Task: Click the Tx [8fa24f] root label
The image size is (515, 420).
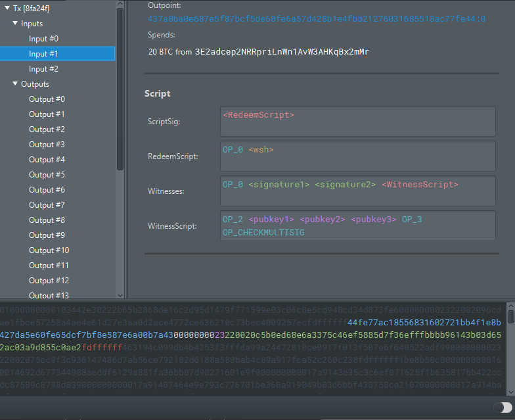Action: (32, 8)
